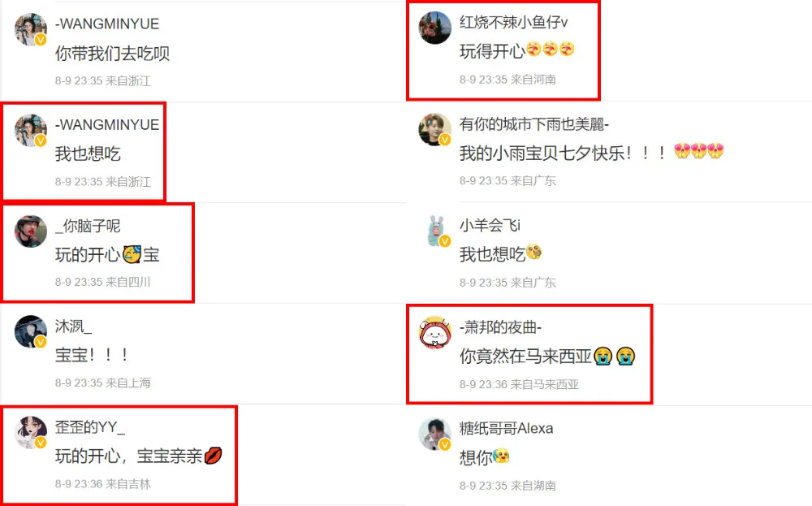Click username 歪歪的YY_
The height and width of the screenshot is (506, 812).
click(x=90, y=426)
